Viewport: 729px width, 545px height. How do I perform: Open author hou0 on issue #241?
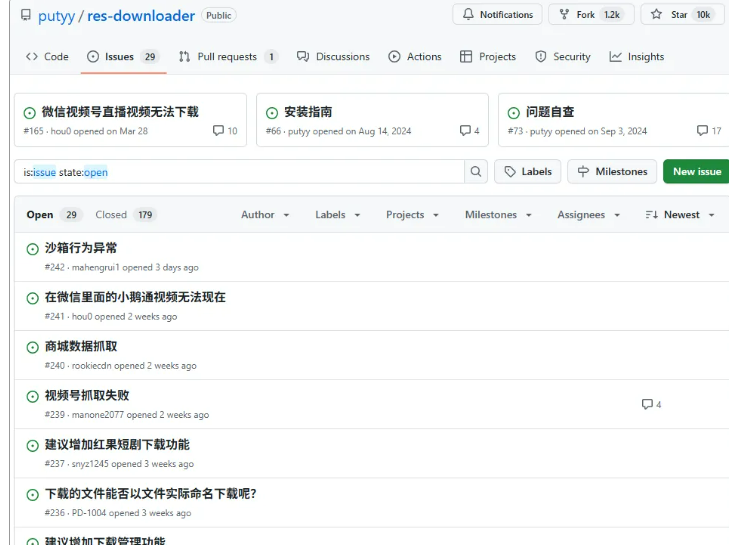[82, 317]
